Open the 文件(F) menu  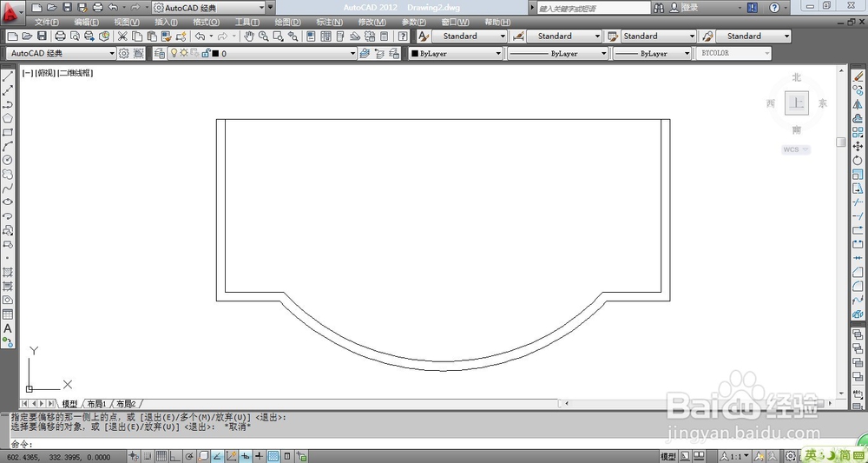click(x=47, y=23)
